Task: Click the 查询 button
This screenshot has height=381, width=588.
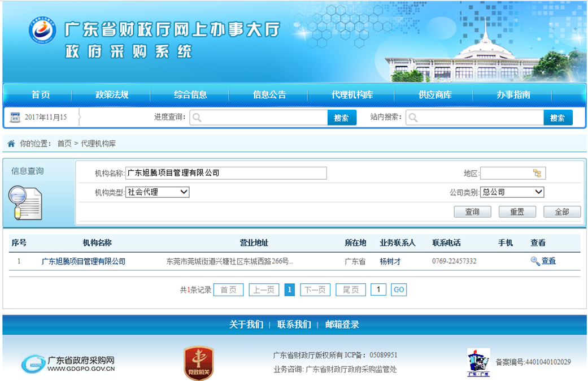Action: pos(473,212)
